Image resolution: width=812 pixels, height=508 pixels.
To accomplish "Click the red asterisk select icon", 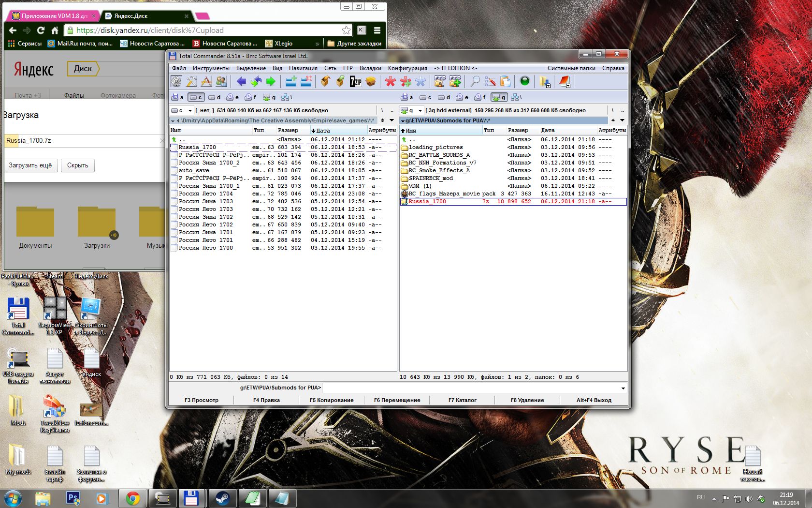I will tap(390, 82).
